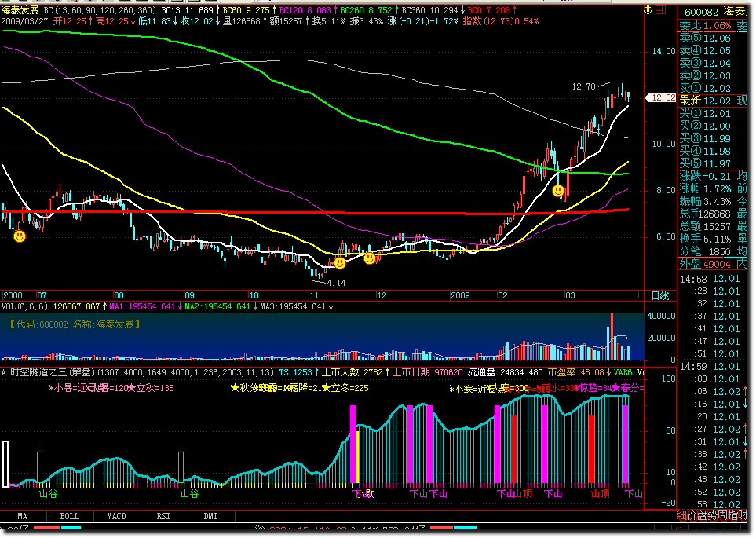The image size is (756, 538).
Task: Click the 外盘 49004 row
Action: coord(713,264)
